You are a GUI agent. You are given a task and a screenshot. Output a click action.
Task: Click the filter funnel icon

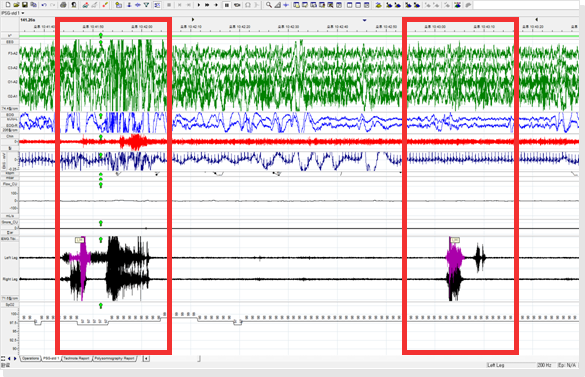(x=147, y=5)
